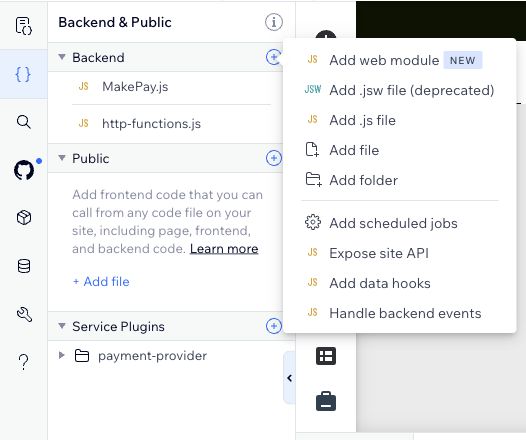Image resolution: width=526 pixels, height=440 pixels.
Task: Open the Search sidebar icon
Action: click(23, 122)
